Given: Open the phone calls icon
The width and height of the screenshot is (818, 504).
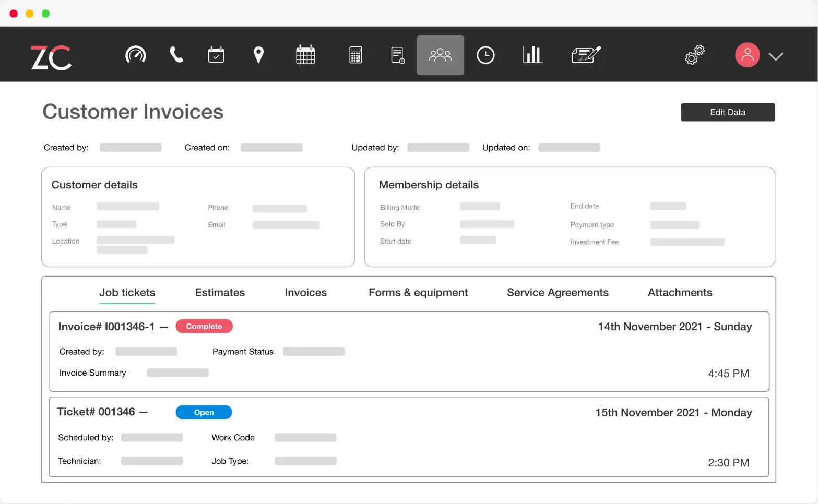Looking at the screenshot, I should pyautogui.click(x=176, y=54).
